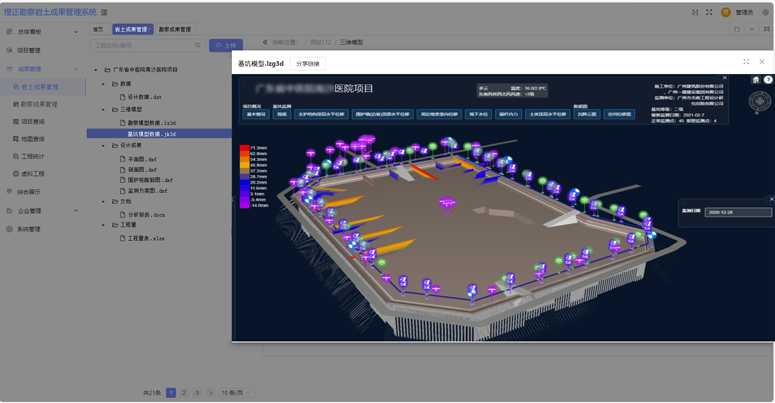Viewport: 775px width, 403px height.
Task: Click the monitoring date input field
Action: pyautogui.click(x=738, y=212)
